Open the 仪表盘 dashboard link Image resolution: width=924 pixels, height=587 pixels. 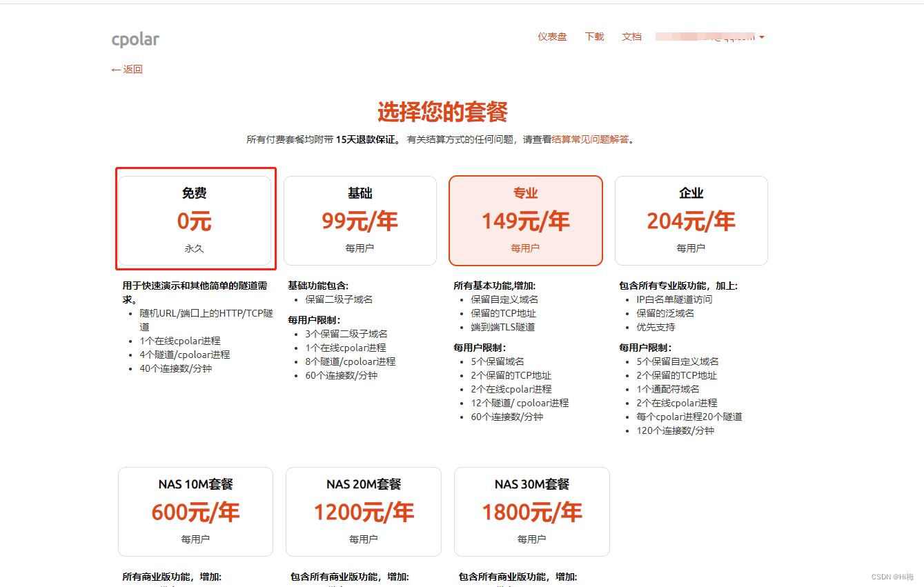click(552, 37)
